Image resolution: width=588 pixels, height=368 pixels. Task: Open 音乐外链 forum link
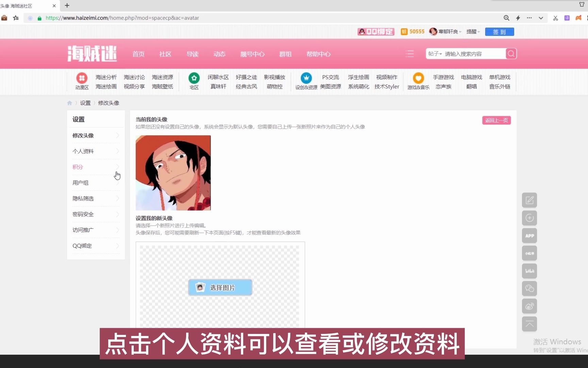click(500, 87)
